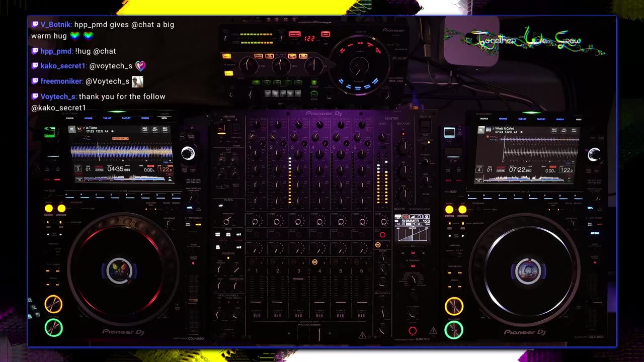Toggle red ring send button near master filter

[x=382, y=235]
